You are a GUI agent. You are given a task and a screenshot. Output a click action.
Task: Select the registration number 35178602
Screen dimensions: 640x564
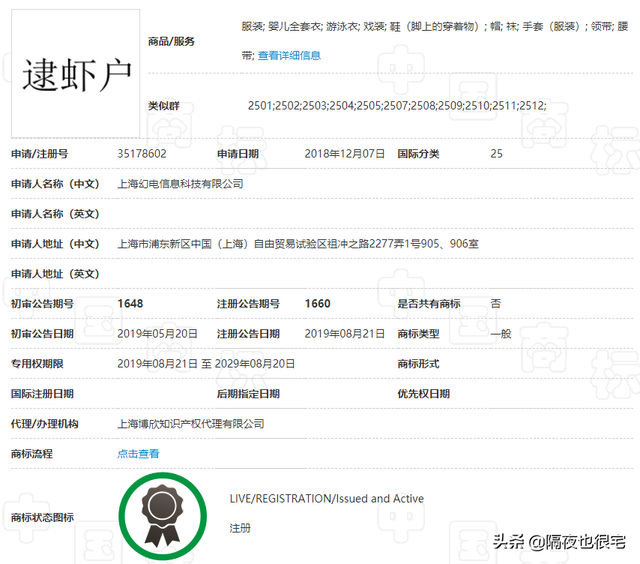tap(142, 154)
